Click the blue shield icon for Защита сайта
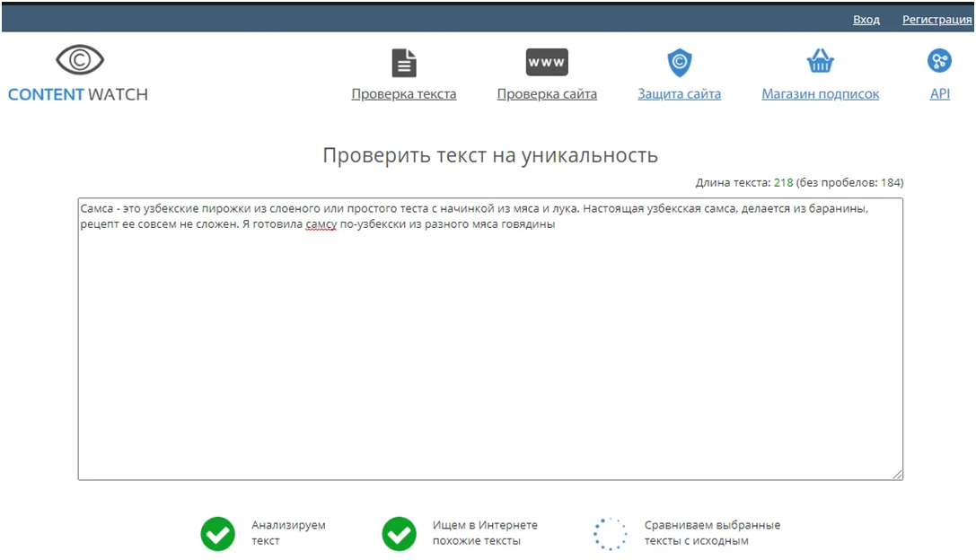The height and width of the screenshot is (560, 976). point(679,61)
